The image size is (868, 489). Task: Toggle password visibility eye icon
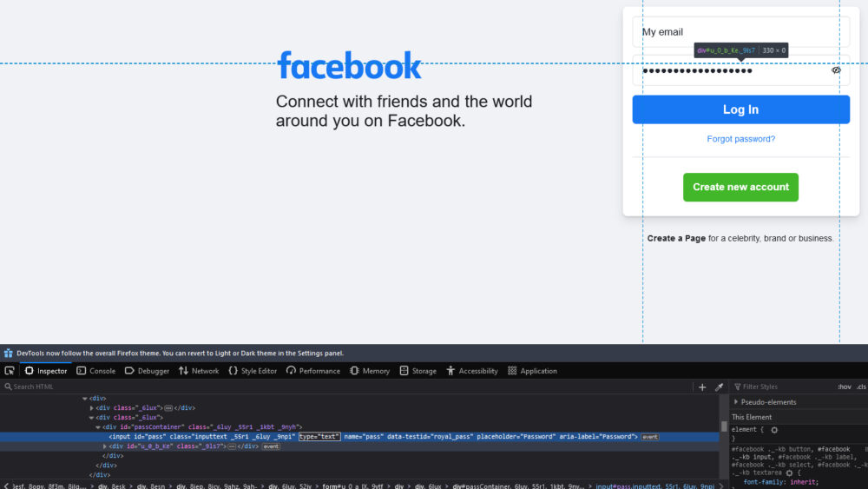coord(836,70)
